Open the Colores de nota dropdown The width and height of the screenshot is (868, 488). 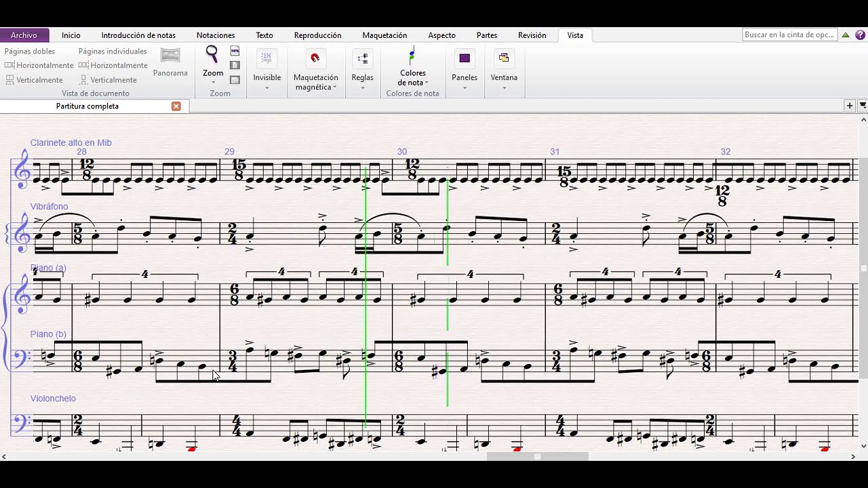point(412,78)
